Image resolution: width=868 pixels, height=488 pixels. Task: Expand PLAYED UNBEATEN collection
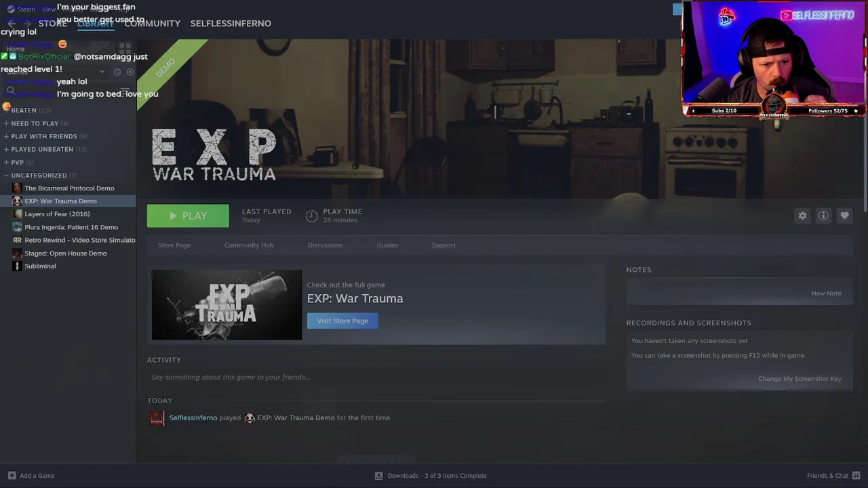pyautogui.click(x=6, y=149)
